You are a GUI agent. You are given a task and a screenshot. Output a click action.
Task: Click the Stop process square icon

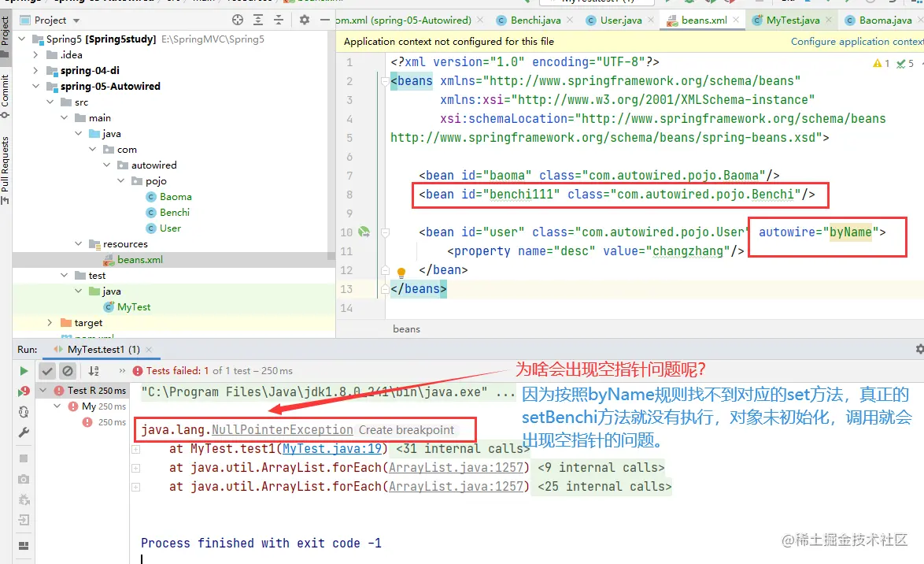[x=24, y=458]
